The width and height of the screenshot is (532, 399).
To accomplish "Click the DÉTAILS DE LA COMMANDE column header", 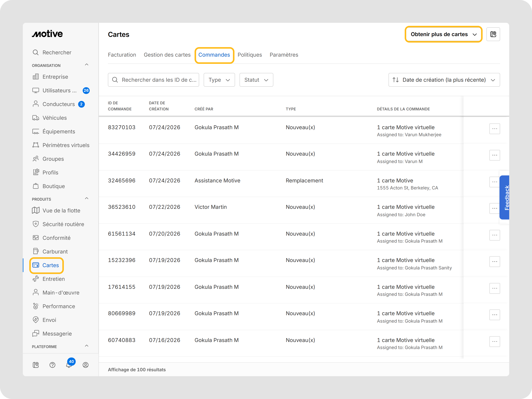I will pos(403,109).
